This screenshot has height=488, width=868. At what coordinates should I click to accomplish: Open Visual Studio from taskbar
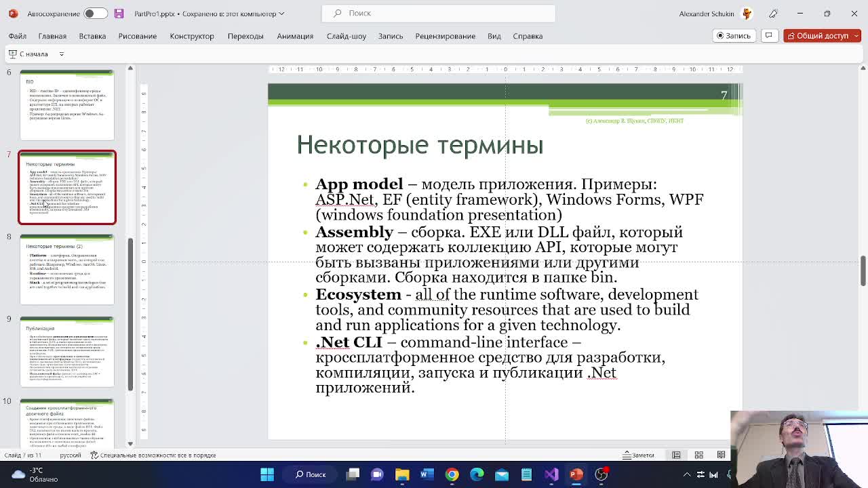pyautogui.click(x=551, y=474)
